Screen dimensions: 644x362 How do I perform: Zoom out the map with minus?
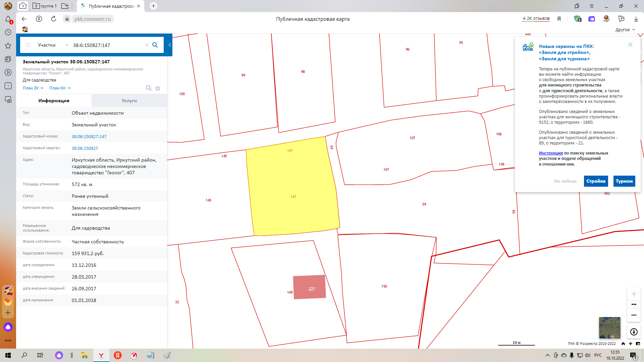tap(634, 315)
